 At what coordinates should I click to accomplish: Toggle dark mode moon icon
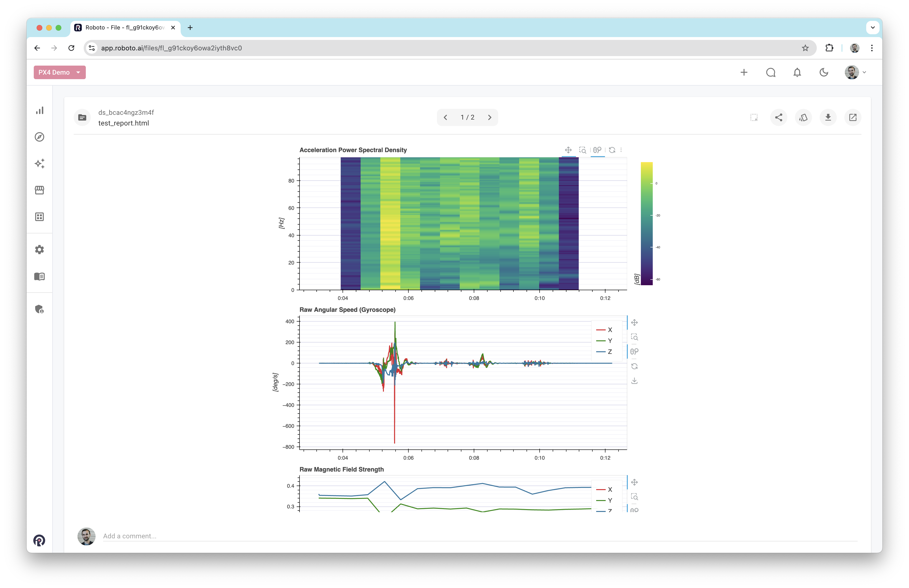[823, 72]
